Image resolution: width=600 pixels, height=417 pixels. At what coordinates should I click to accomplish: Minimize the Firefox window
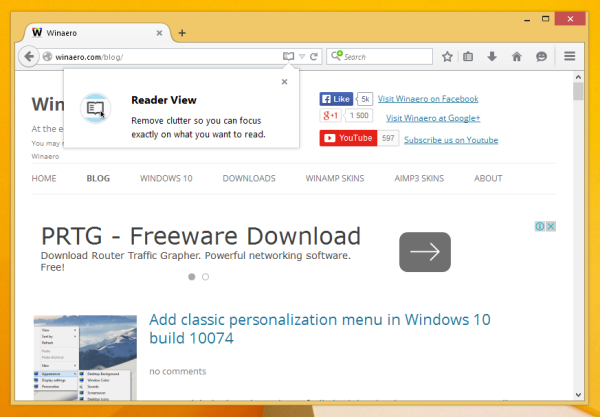pos(527,20)
